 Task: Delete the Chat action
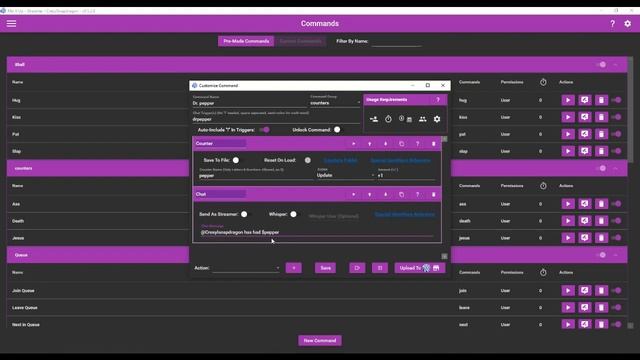433,195
